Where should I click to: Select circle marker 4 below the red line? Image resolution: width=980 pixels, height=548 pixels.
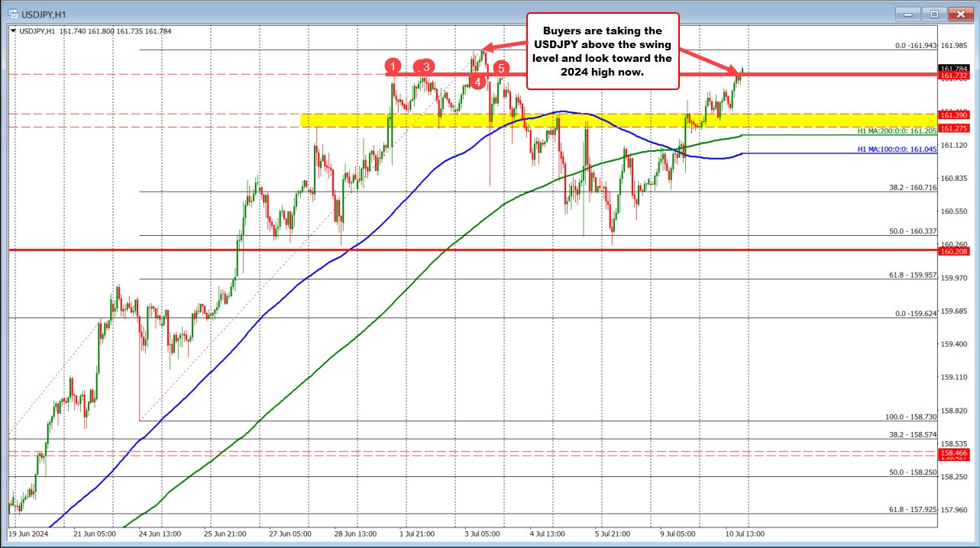coord(477,82)
